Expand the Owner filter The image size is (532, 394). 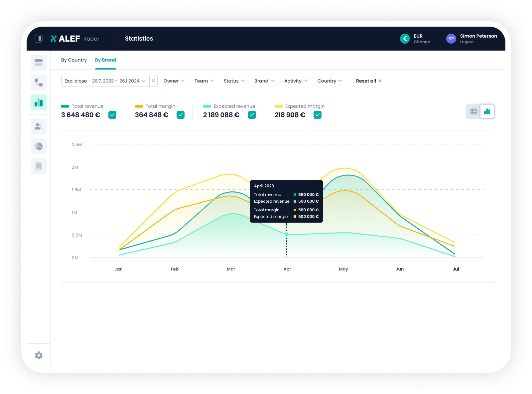174,81
